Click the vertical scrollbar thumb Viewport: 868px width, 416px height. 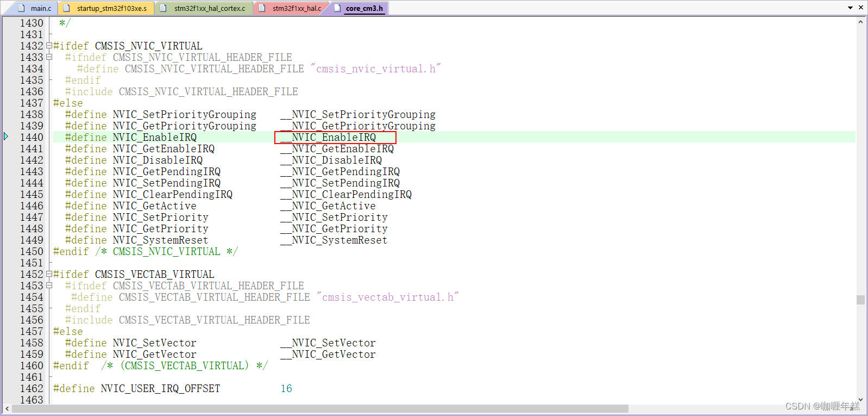860,300
